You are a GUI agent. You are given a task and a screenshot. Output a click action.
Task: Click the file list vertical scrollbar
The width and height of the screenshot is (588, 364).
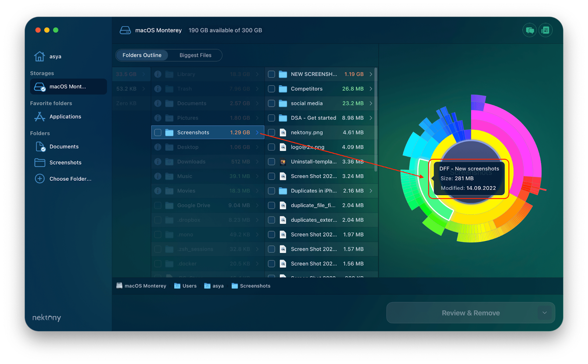point(376,119)
